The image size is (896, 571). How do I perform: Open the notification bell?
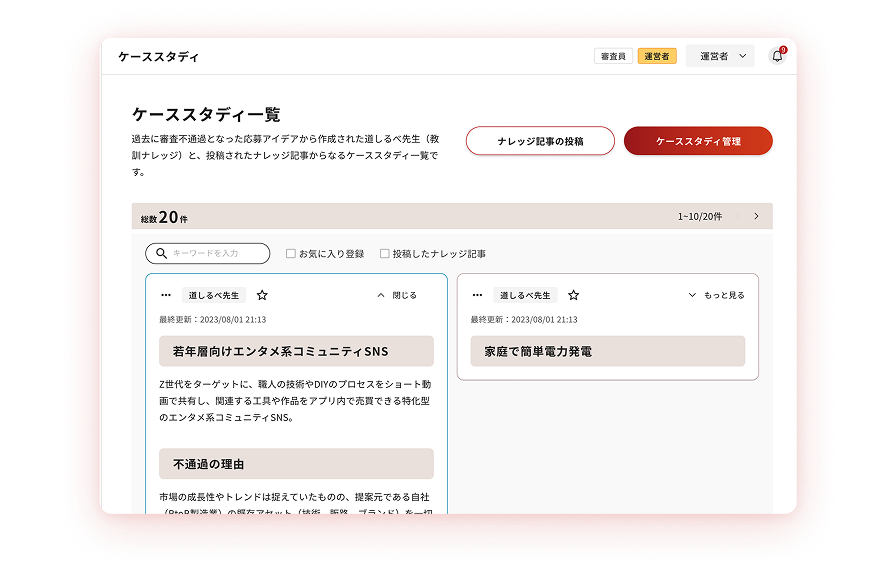tap(777, 56)
